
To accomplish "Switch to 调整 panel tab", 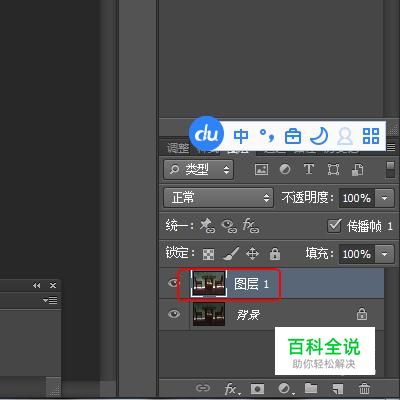I will (x=178, y=148).
